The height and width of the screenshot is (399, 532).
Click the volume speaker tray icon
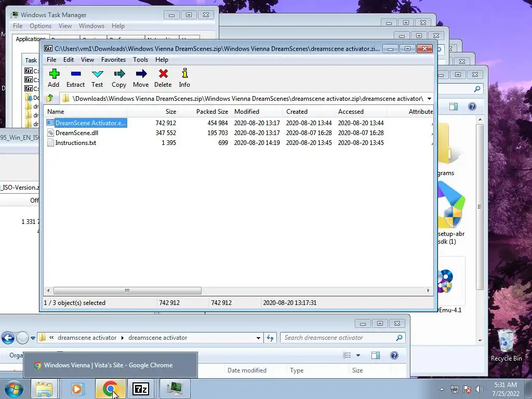(x=480, y=389)
